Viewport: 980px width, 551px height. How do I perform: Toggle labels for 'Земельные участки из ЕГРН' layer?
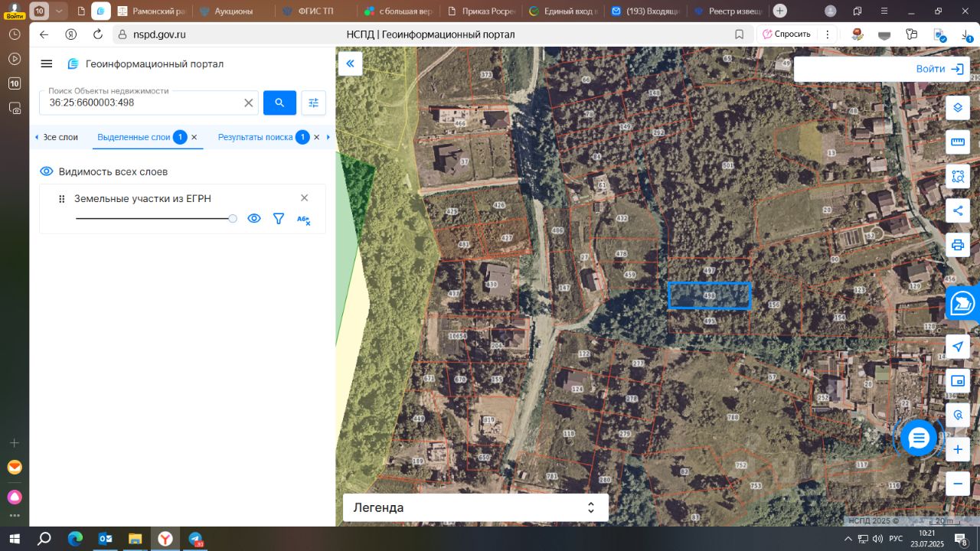click(x=303, y=220)
